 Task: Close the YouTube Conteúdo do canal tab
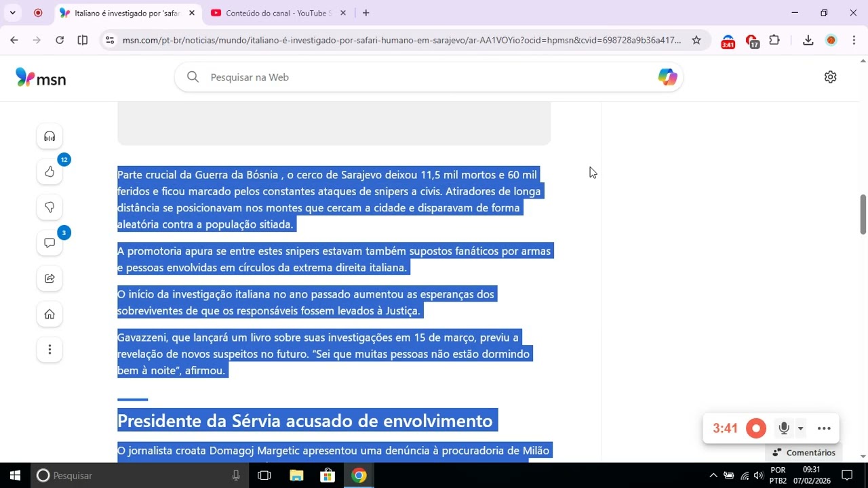[342, 13]
